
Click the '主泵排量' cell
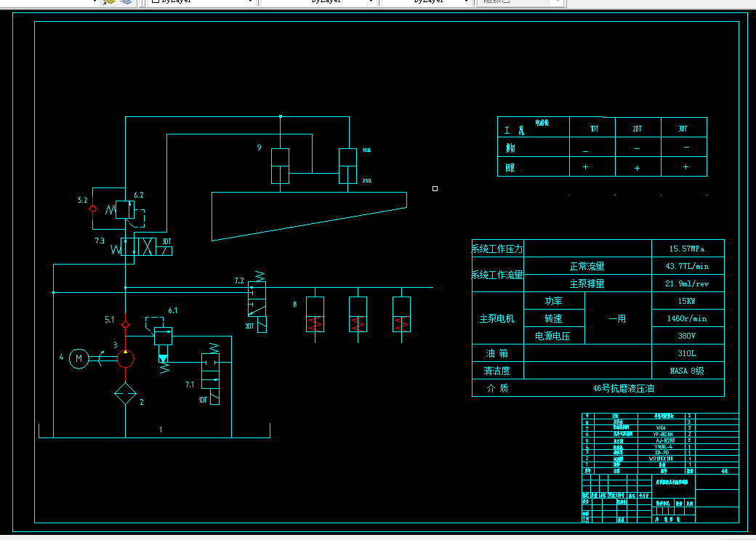(587, 283)
